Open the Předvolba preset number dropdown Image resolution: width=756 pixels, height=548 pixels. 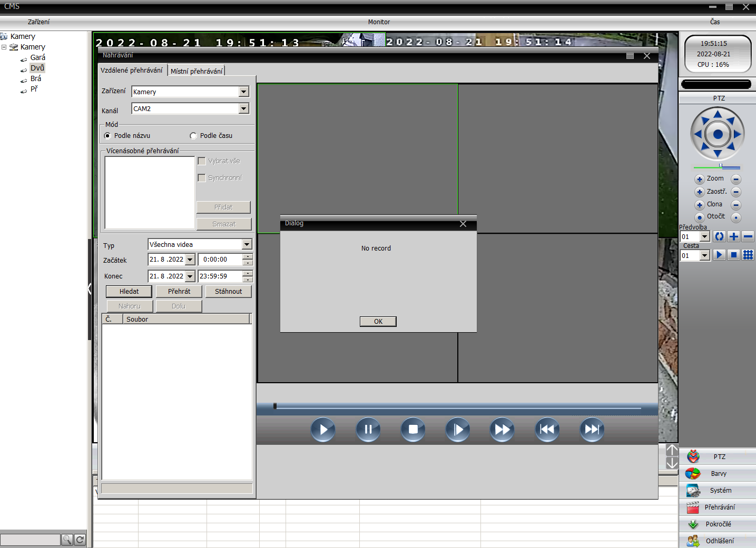[x=704, y=237]
